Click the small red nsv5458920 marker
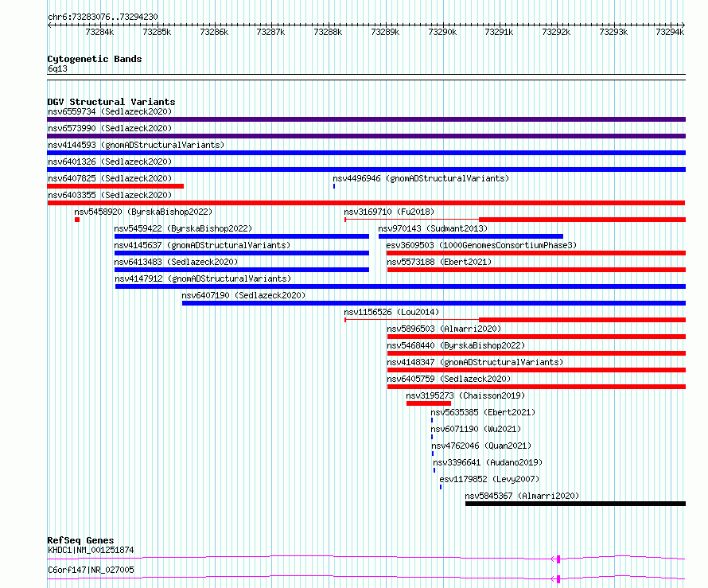 click(77, 220)
